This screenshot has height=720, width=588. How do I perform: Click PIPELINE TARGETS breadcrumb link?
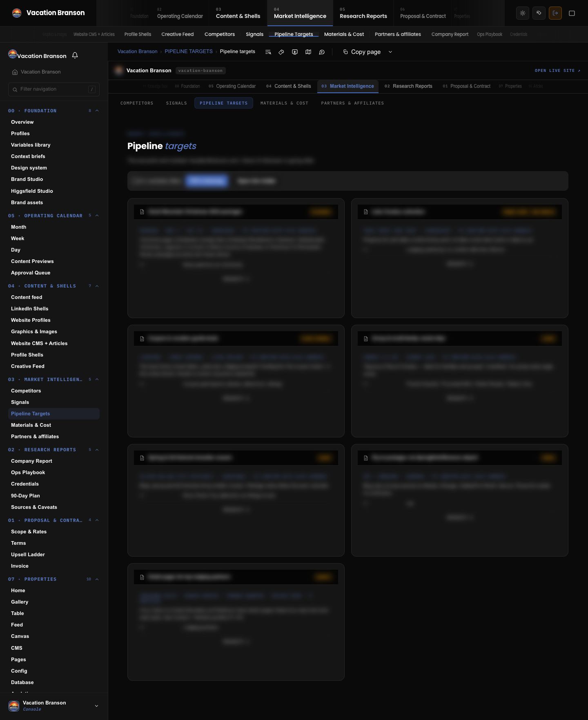tap(189, 51)
